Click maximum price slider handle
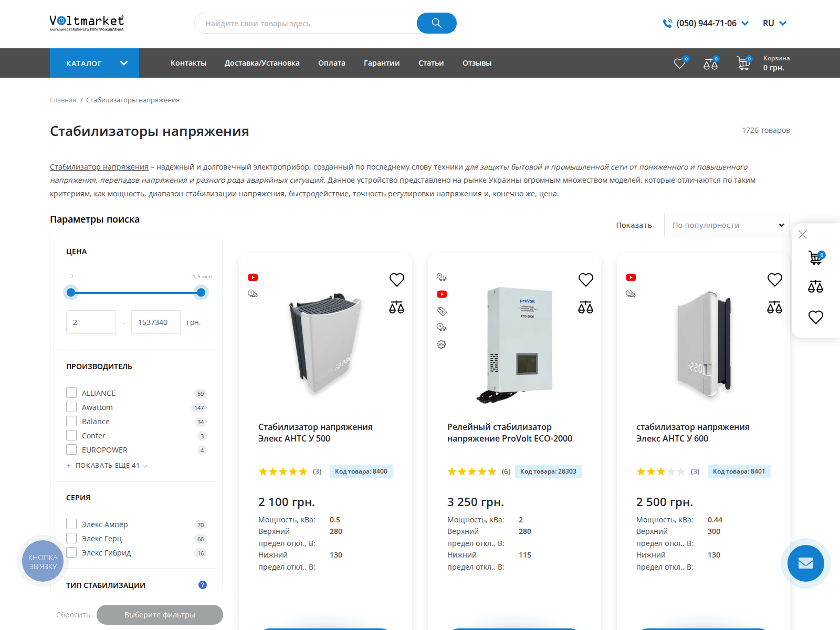Screen dimensions: 840x630 point(201,292)
